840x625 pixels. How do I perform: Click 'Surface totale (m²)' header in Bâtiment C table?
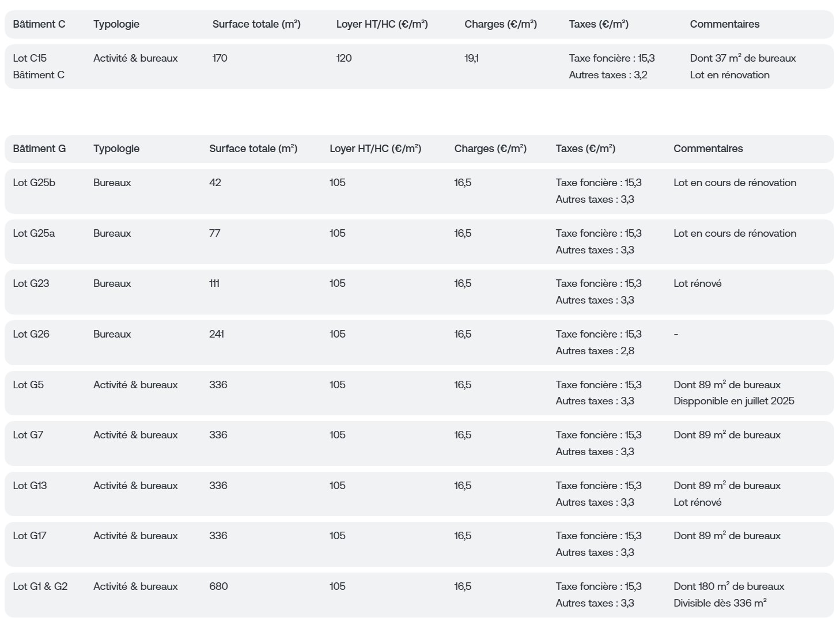tap(256, 24)
